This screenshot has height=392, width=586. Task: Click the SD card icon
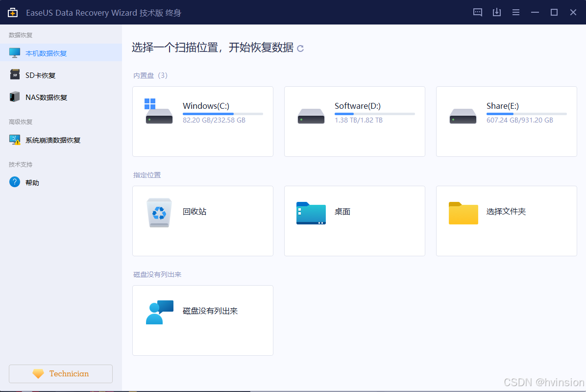coord(15,74)
